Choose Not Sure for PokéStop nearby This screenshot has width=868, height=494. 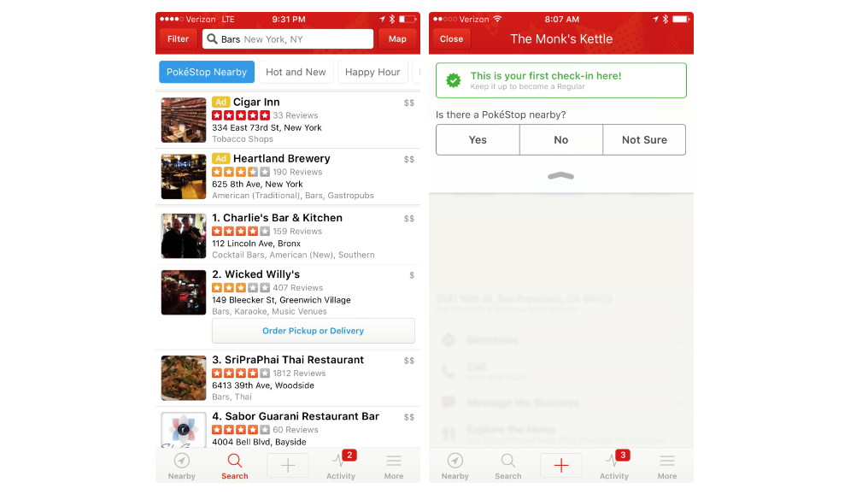pos(644,140)
